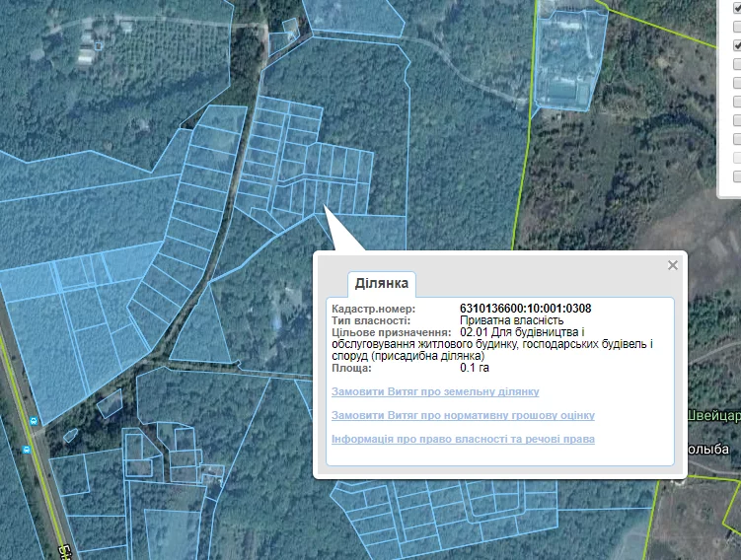Click the 0.1 га area value
The height and width of the screenshot is (560, 741).
point(475,368)
